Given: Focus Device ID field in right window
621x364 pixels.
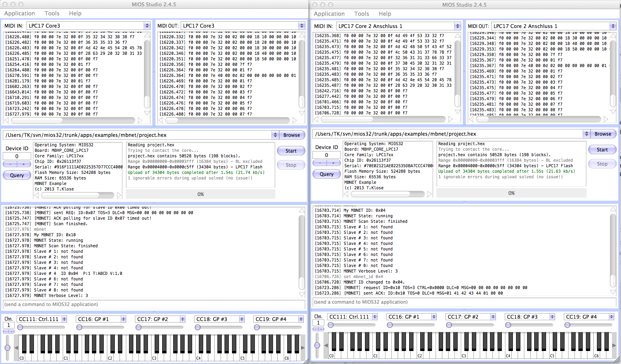Looking at the screenshot, I should point(327,155).
